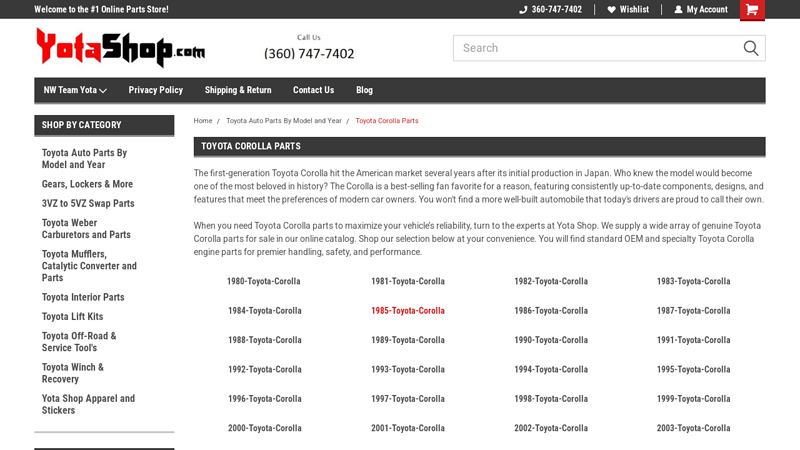The width and height of the screenshot is (800, 450).
Task: Select 1988-Toyota-Corolla link
Action: point(265,340)
